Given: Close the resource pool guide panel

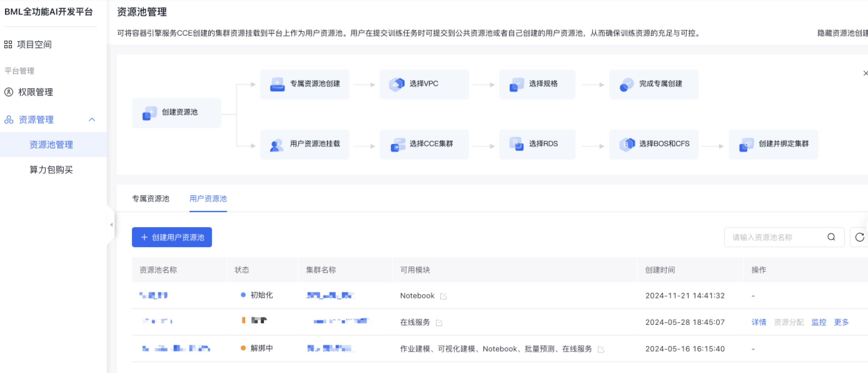Looking at the screenshot, I should 865,73.
